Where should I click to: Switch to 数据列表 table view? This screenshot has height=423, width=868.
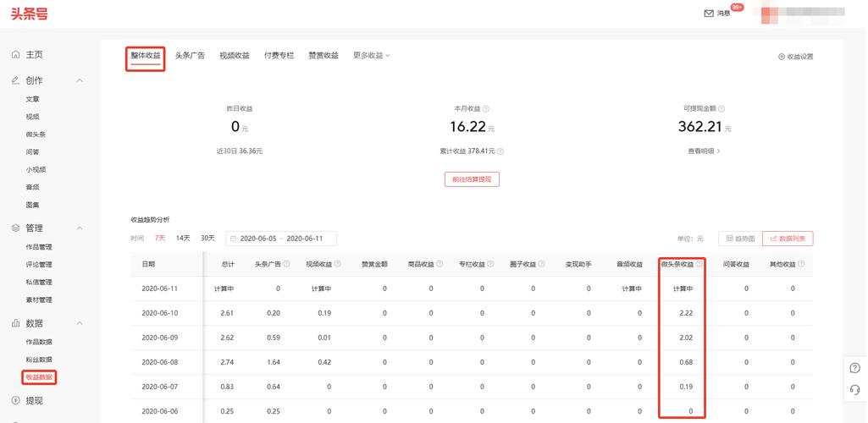pyautogui.click(x=788, y=239)
